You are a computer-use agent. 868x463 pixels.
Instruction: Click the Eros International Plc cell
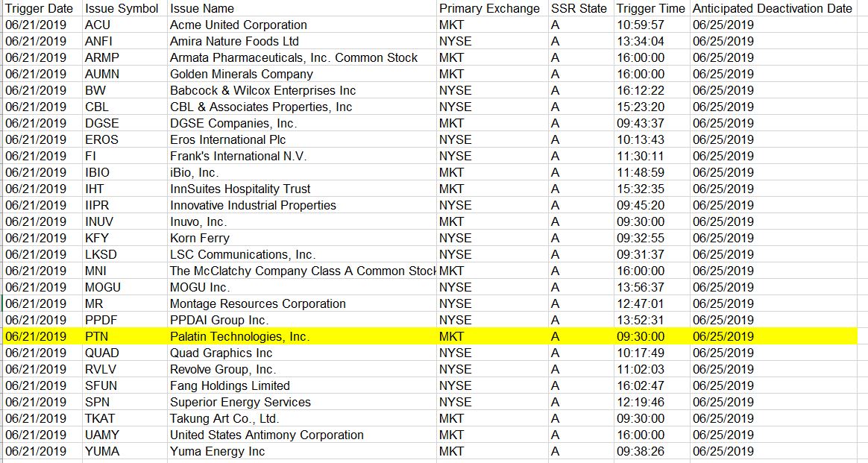227,139
